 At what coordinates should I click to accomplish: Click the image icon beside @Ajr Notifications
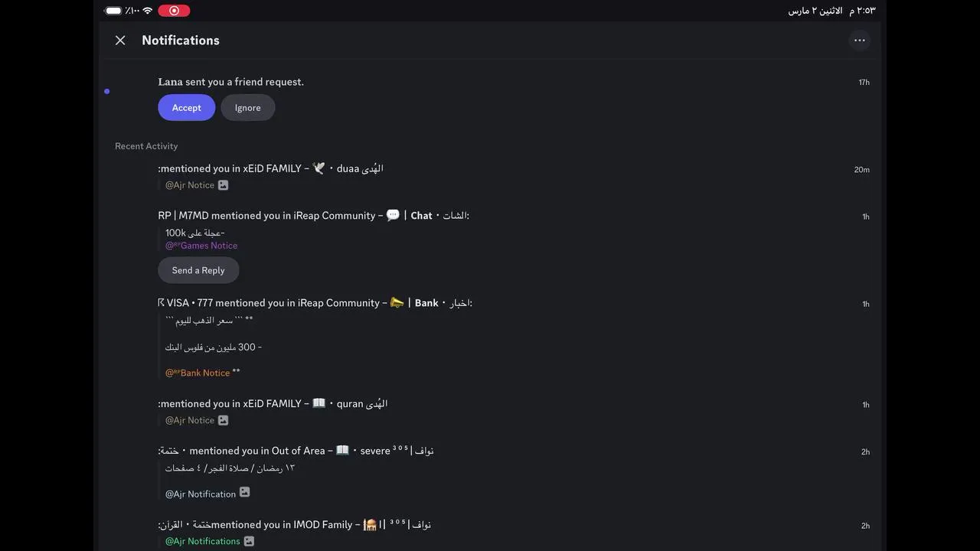[249, 541]
